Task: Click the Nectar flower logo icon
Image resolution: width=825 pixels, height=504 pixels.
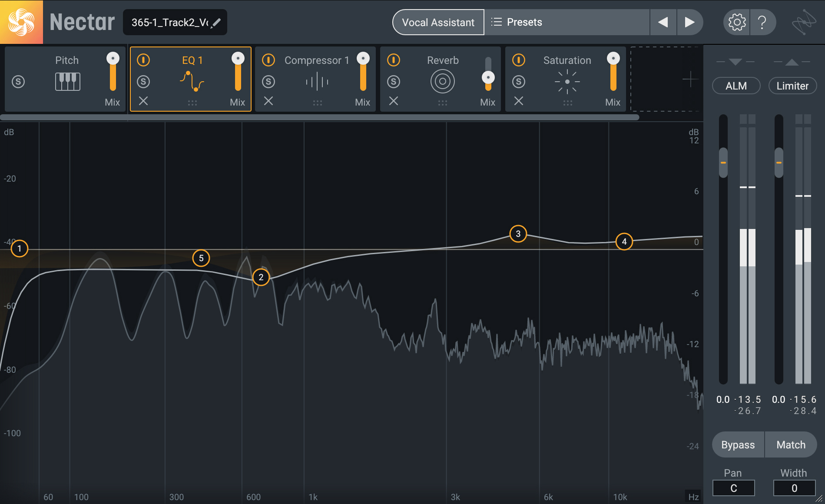Action: point(21,22)
